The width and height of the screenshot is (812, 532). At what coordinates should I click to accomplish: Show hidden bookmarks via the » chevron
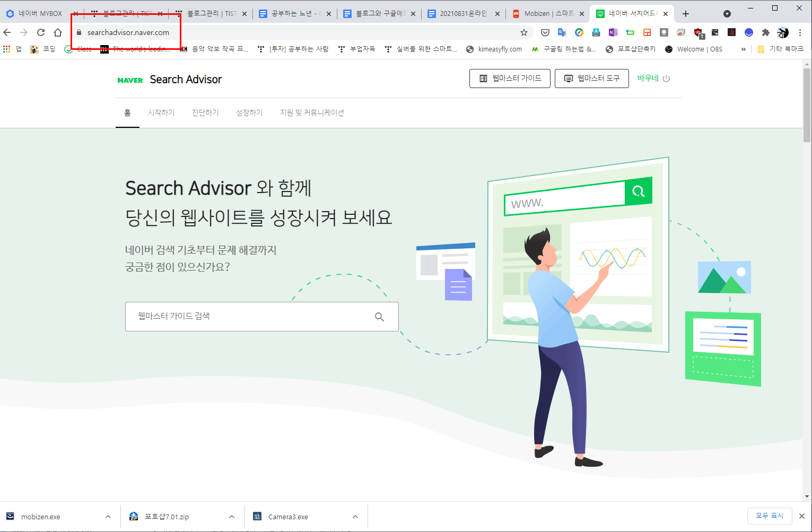coord(744,49)
